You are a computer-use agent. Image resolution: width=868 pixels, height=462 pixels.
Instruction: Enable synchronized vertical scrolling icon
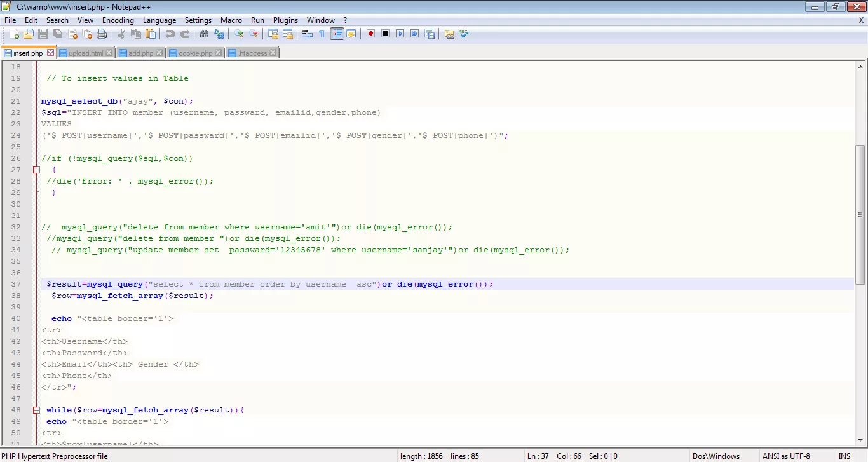(x=273, y=34)
